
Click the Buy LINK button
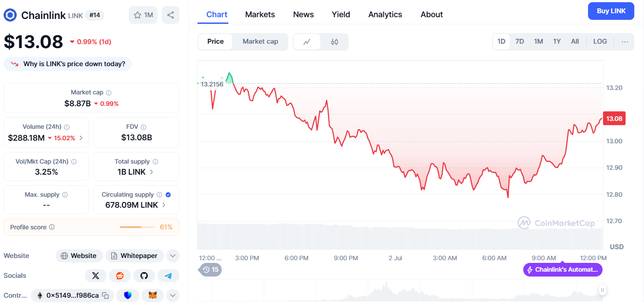pos(611,11)
